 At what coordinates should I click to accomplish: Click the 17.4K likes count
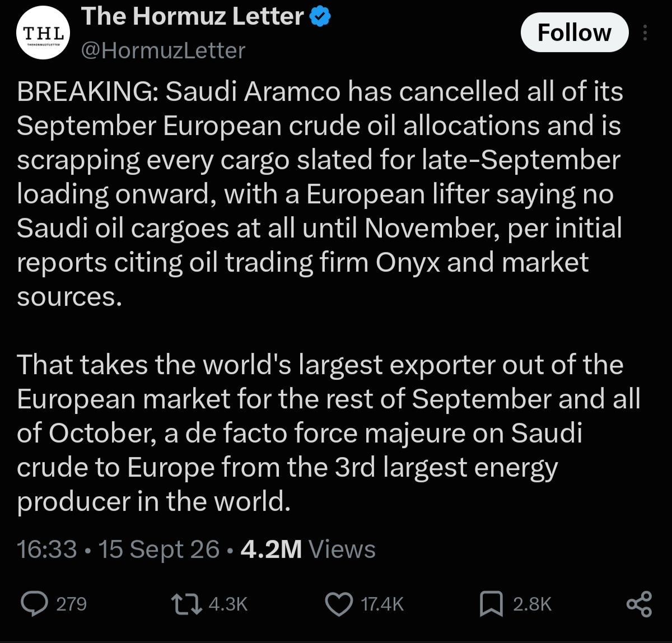(x=382, y=604)
